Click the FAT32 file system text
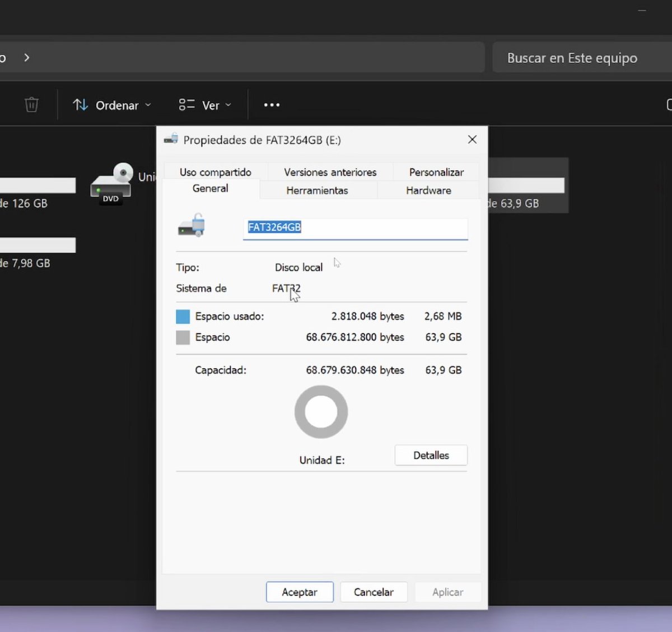Viewport: 672px width, 632px height. (x=286, y=288)
